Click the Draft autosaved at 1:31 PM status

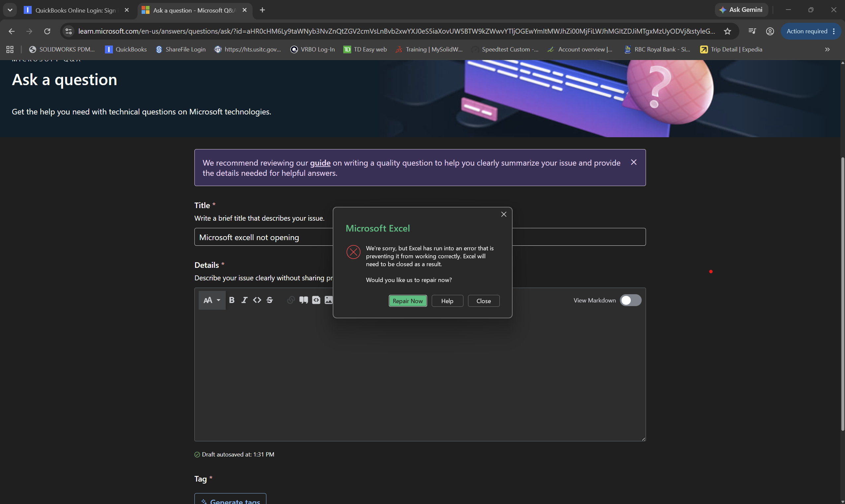point(234,455)
